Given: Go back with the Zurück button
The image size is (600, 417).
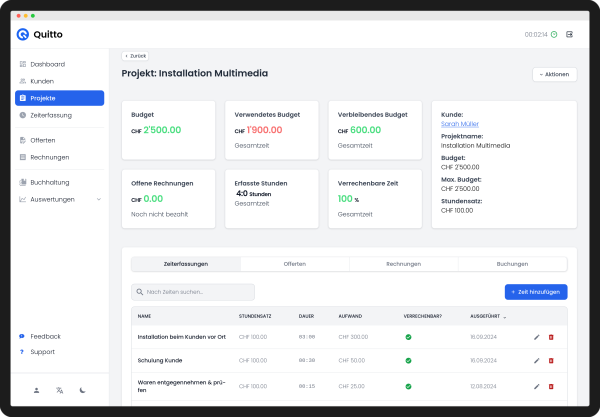Looking at the screenshot, I should point(136,56).
